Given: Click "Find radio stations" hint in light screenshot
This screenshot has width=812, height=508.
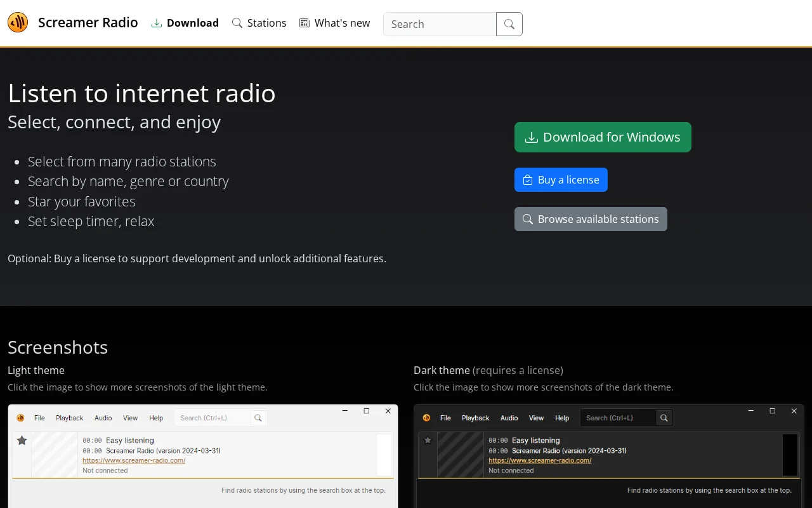Looking at the screenshot, I should coord(303,490).
